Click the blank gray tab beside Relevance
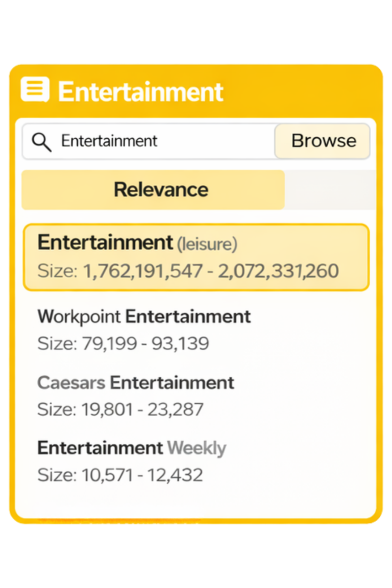The image size is (392, 588). click(x=330, y=190)
